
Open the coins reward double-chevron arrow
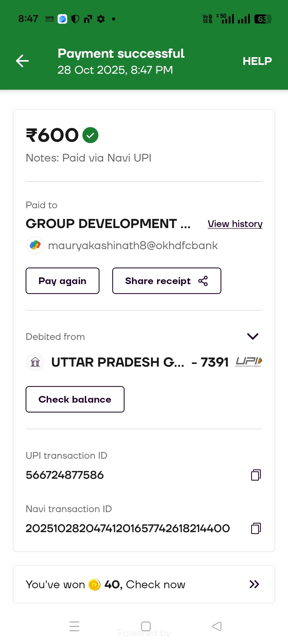tap(254, 584)
